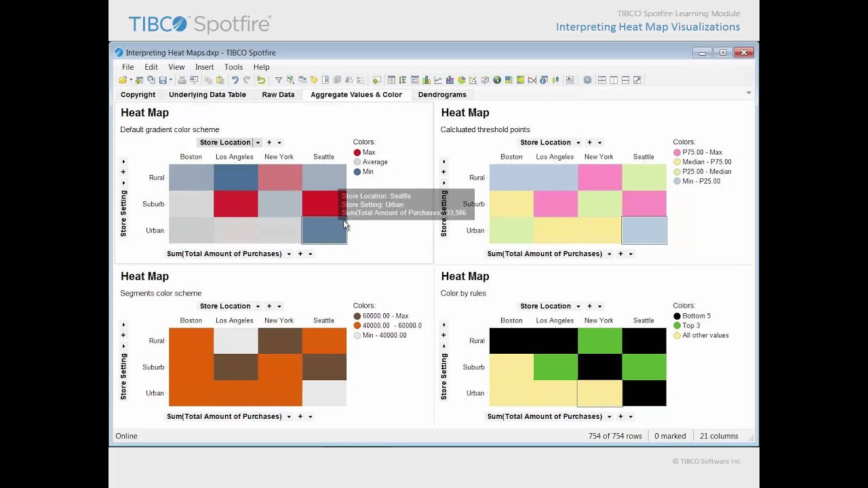Open the Insert menu
The image size is (868, 488).
pos(204,67)
